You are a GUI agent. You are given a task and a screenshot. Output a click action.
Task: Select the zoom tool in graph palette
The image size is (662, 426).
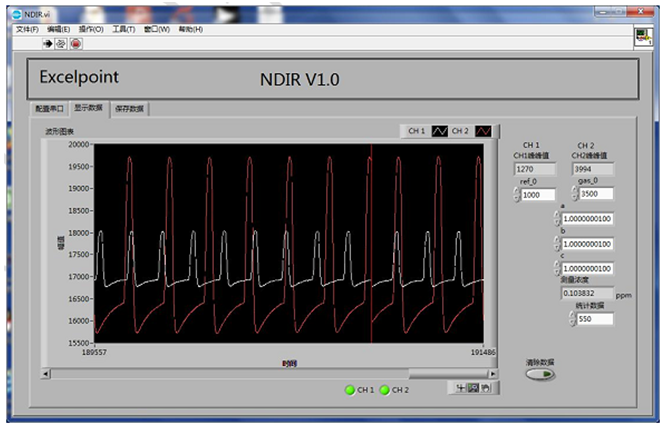473,388
